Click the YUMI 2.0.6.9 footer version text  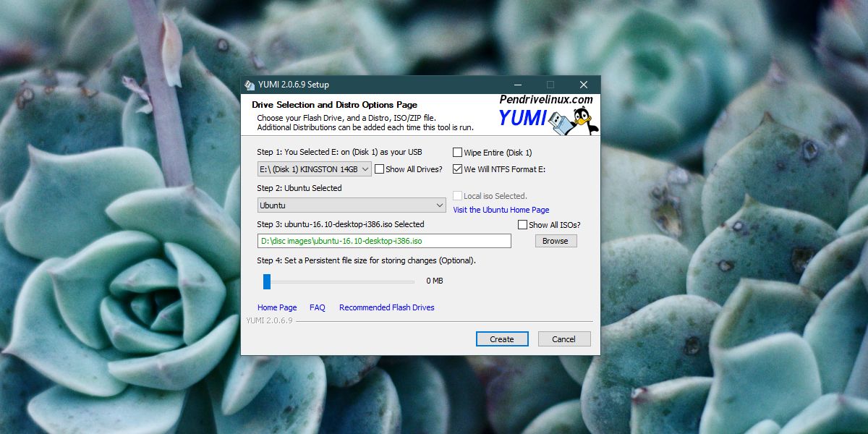(269, 320)
